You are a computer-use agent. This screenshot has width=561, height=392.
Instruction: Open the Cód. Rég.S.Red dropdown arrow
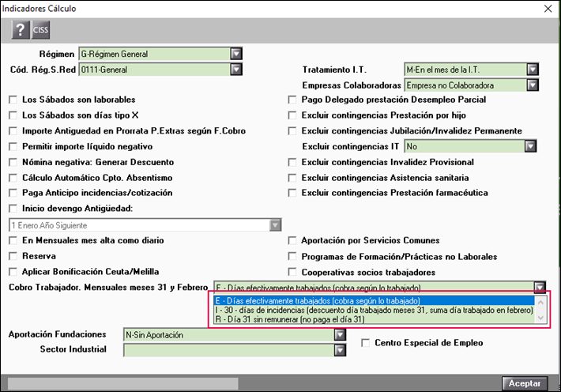(236, 70)
